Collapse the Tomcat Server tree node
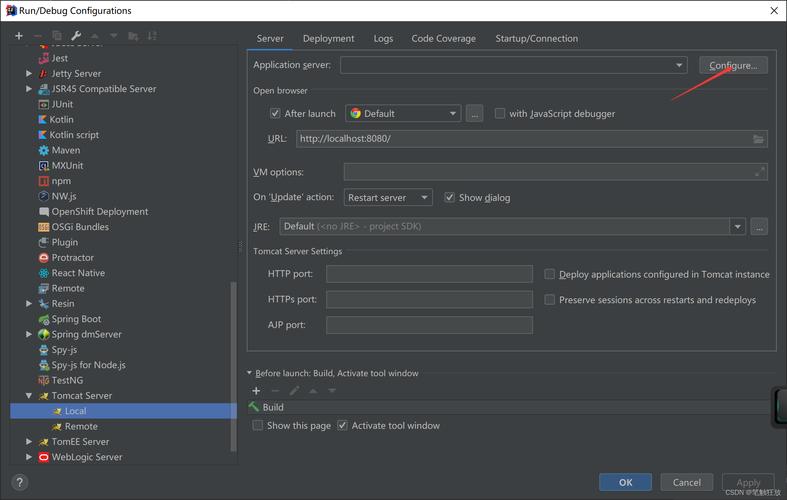 (x=29, y=396)
